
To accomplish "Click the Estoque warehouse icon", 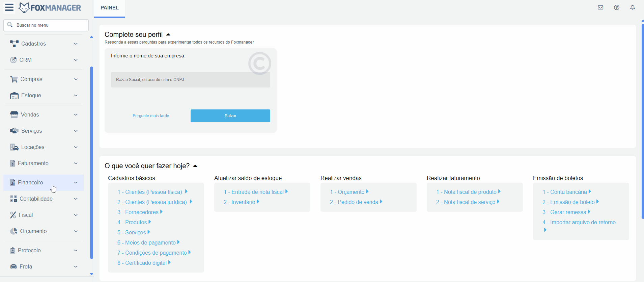I will tap(14, 96).
